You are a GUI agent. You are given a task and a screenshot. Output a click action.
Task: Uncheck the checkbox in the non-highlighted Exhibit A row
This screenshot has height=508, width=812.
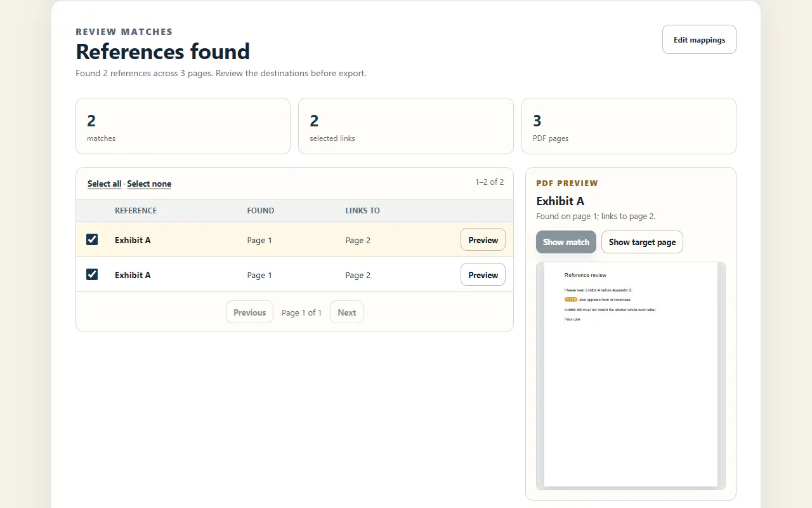click(x=92, y=274)
